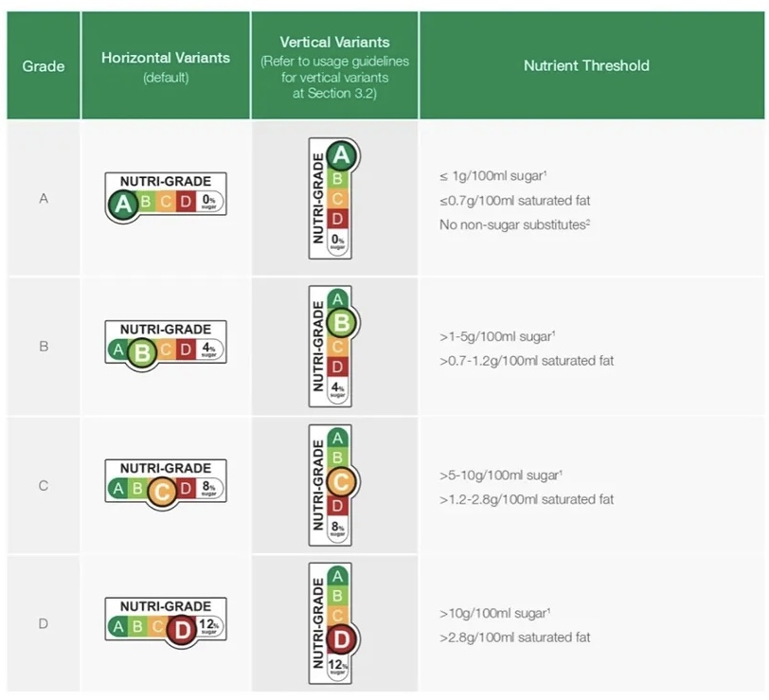Click the Grade B row letter
Image resolution: width=769 pixels, height=700 pixels.
[x=44, y=347]
